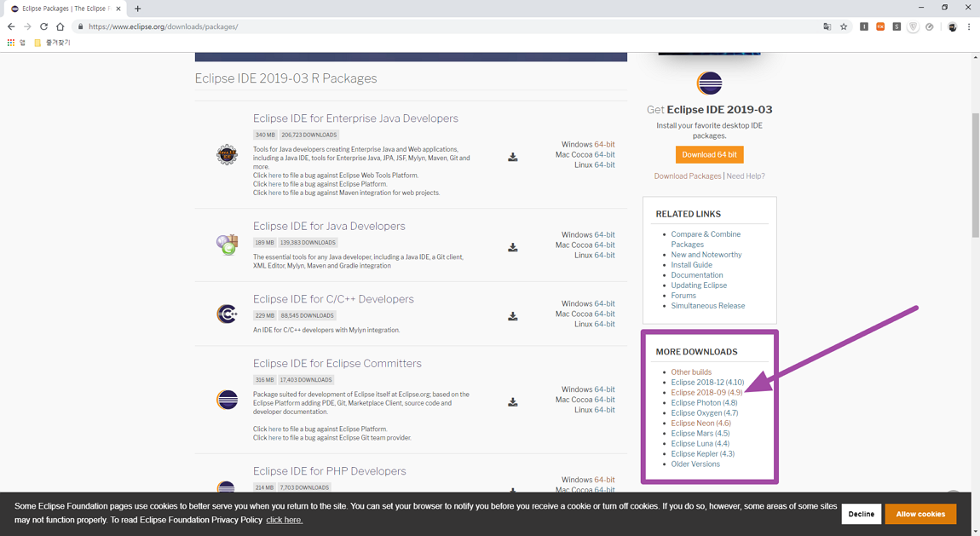Open translate page icon in address bar

coord(827,27)
